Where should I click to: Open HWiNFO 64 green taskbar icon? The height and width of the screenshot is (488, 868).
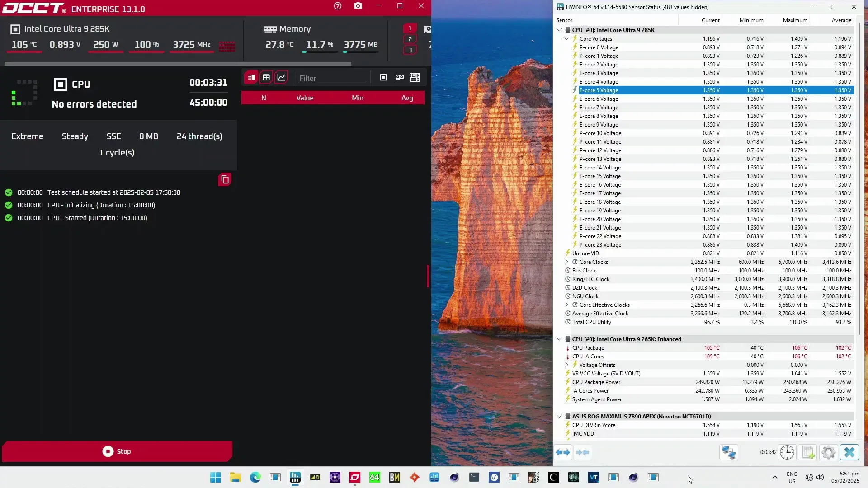[375, 477]
